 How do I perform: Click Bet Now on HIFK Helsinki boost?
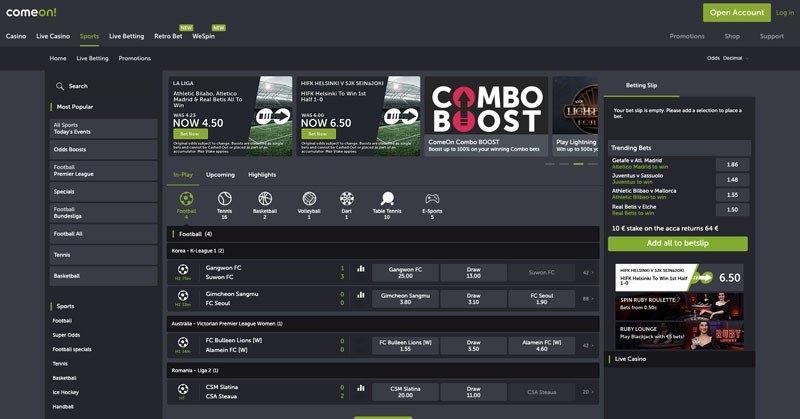coord(318,134)
